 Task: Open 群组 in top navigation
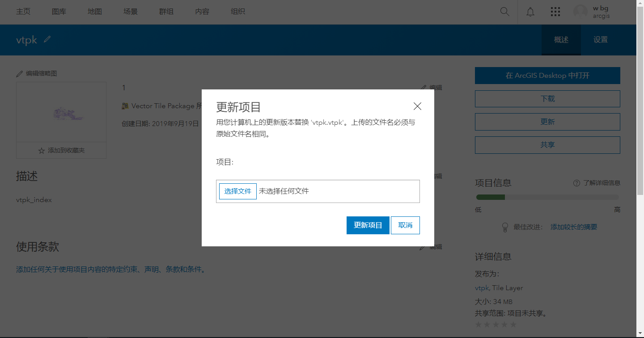(166, 12)
